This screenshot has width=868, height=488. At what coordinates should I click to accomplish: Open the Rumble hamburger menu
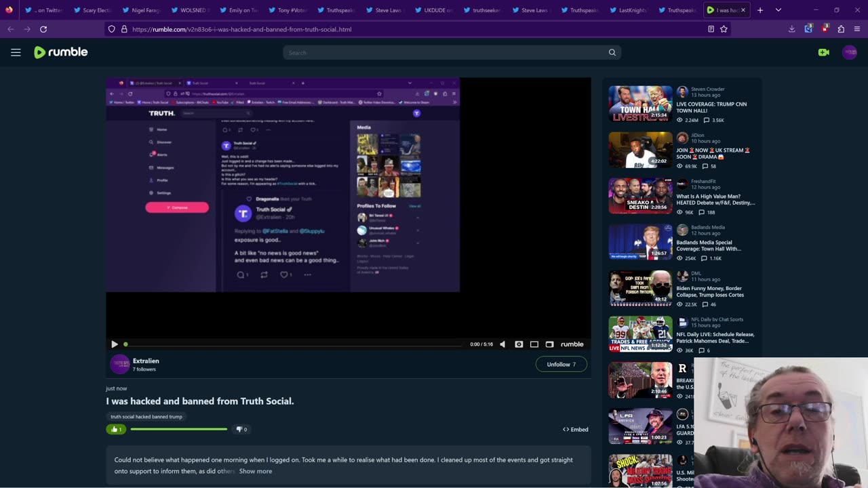[x=16, y=52]
